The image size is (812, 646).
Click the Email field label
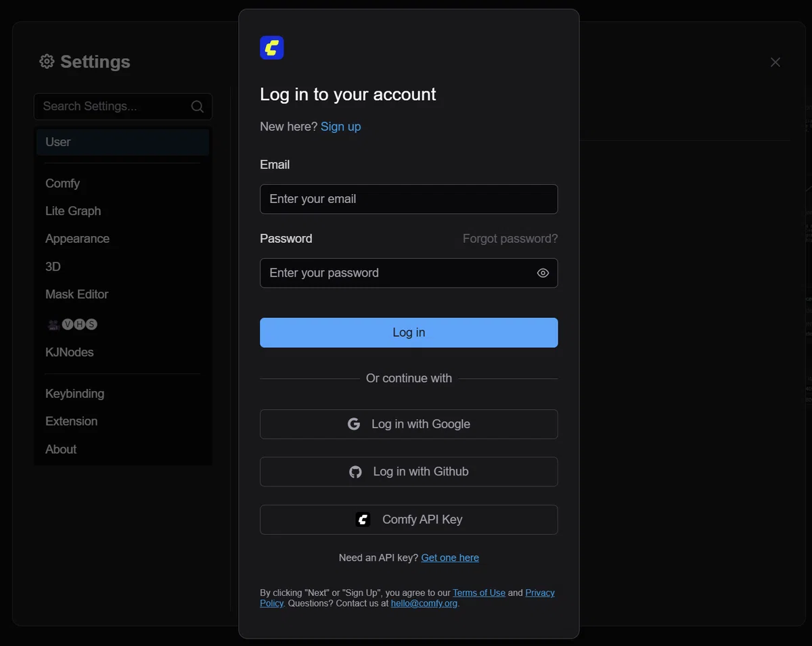tap(275, 164)
